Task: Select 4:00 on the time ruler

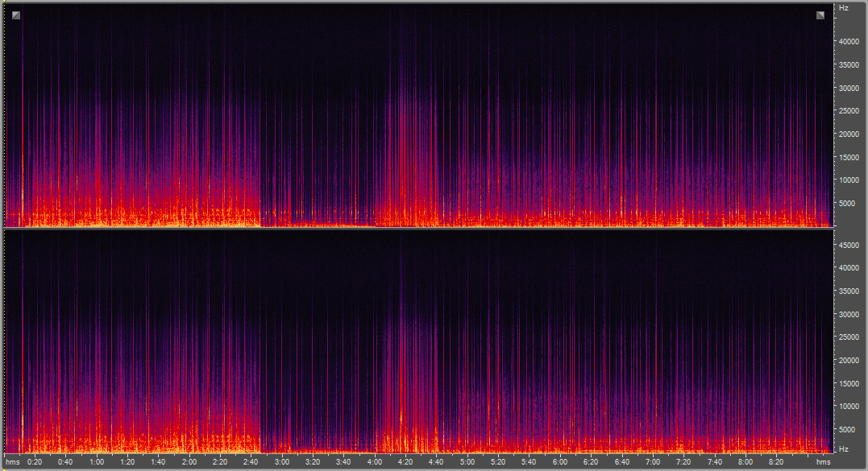Action: point(375,462)
